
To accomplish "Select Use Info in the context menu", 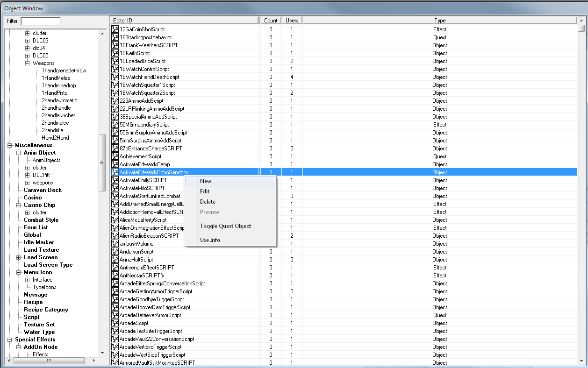I will [x=209, y=240].
